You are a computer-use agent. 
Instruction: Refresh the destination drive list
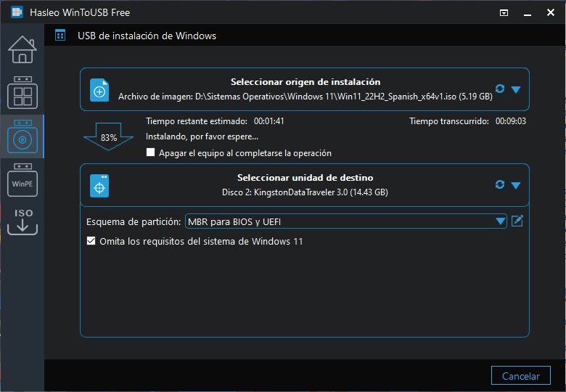(499, 184)
